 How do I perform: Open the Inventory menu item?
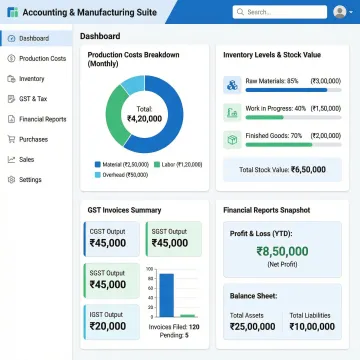[x=36, y=79]
